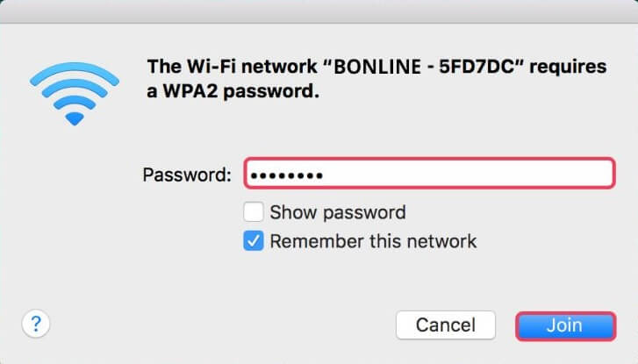This screenshot has width=638, height=364.
Task: Click the "Show password" label text
Action: (338, 212)
